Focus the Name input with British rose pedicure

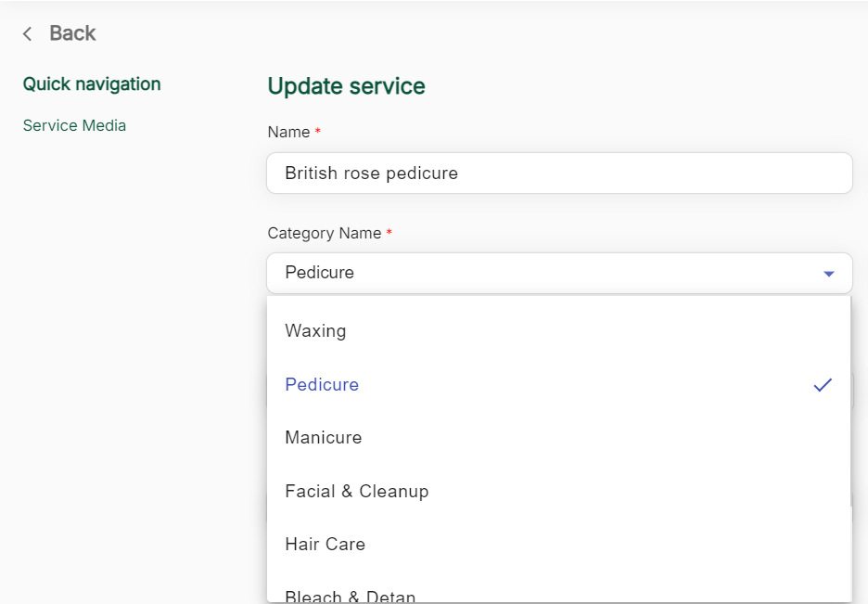[x=558, y=173]
